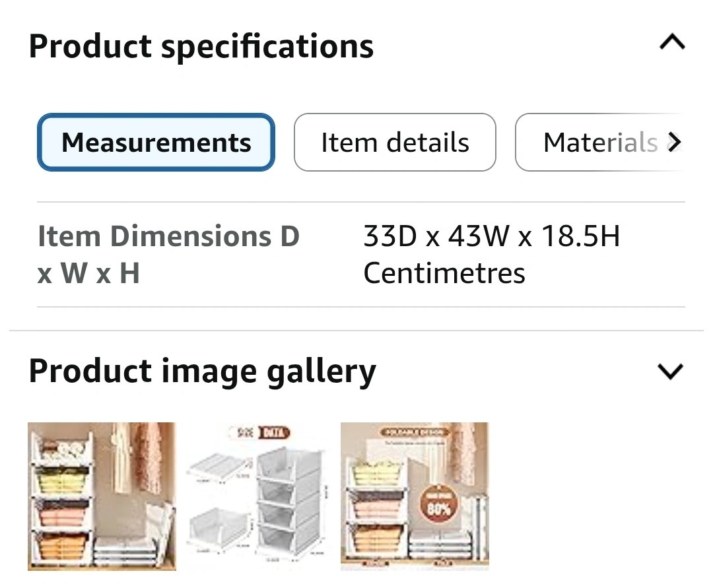Select the 33D x 43W x 18.5H value

click(x=492, y=236)
